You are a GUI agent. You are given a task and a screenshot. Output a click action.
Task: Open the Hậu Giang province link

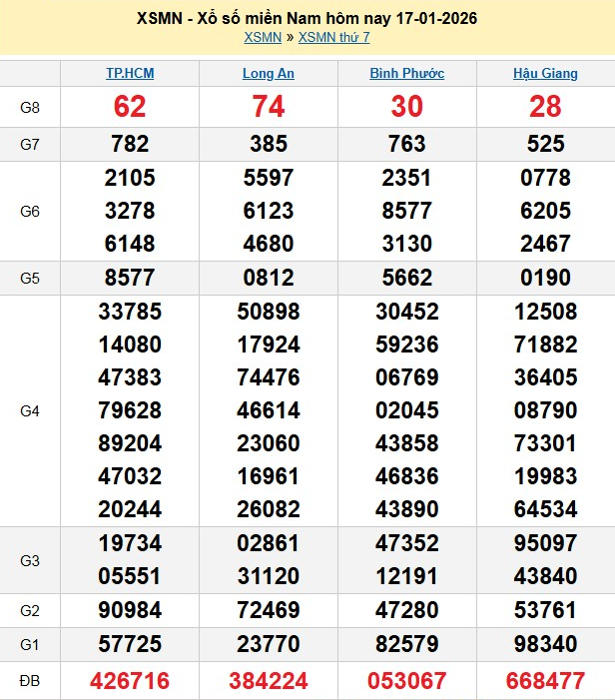545,74
